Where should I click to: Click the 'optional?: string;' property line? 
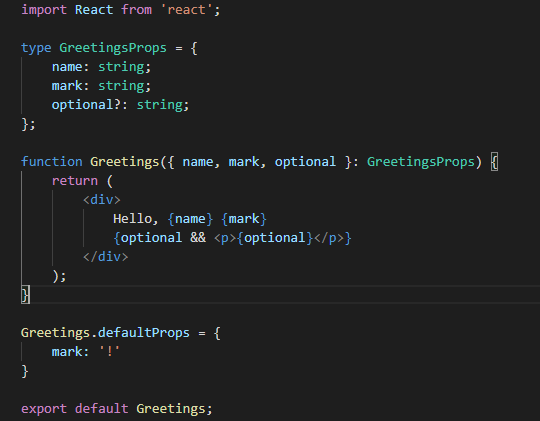click(x=121, y=105)
